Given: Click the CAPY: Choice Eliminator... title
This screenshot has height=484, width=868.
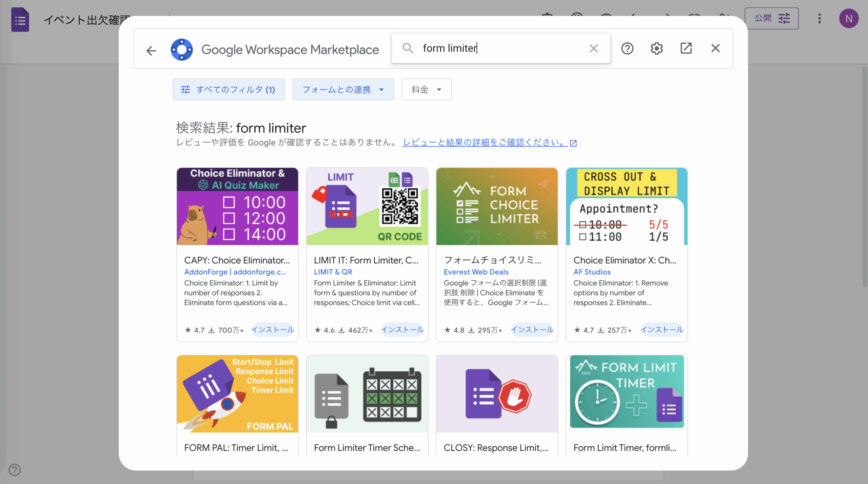Looking at the screenshot, I should 237,260.
